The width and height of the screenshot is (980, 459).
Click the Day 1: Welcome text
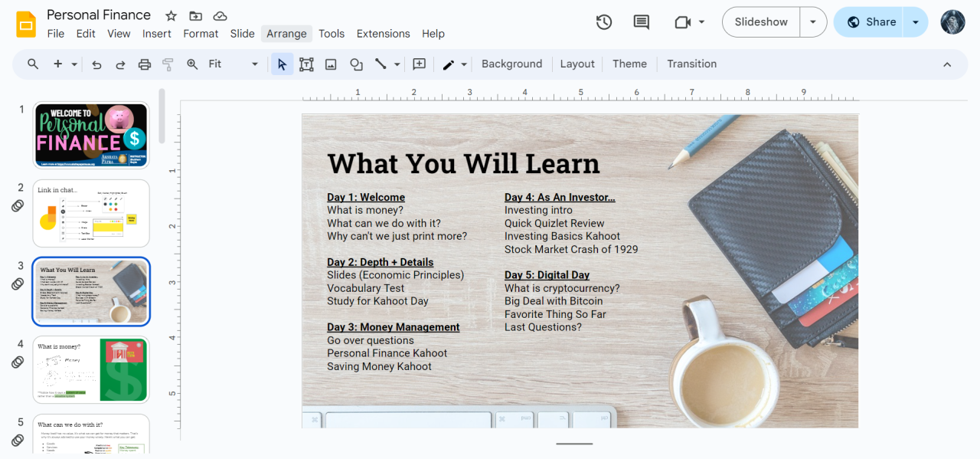tap(366, 197)
